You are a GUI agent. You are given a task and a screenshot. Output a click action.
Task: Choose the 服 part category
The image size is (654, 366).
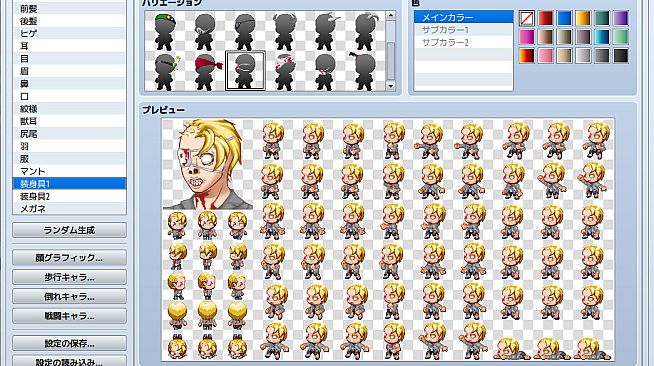pos(69,159)
